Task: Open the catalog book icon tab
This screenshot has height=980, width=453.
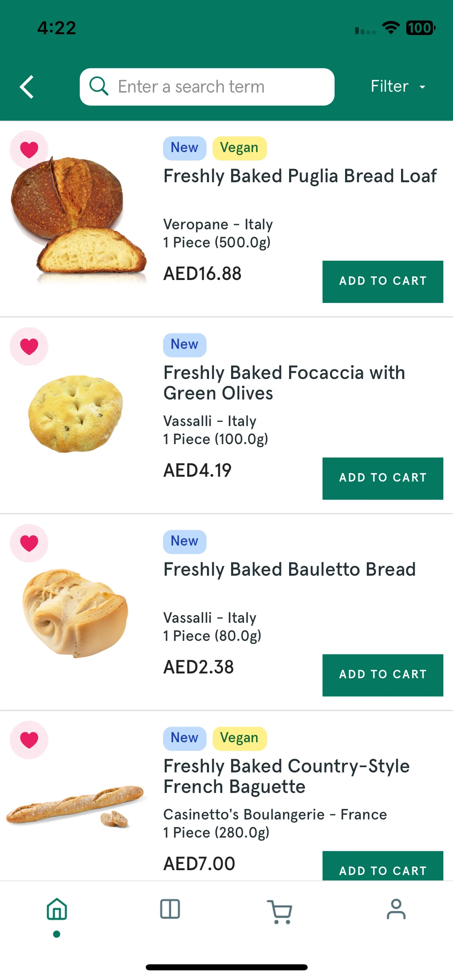Action: pyautogui.click(x=170, y=909)
